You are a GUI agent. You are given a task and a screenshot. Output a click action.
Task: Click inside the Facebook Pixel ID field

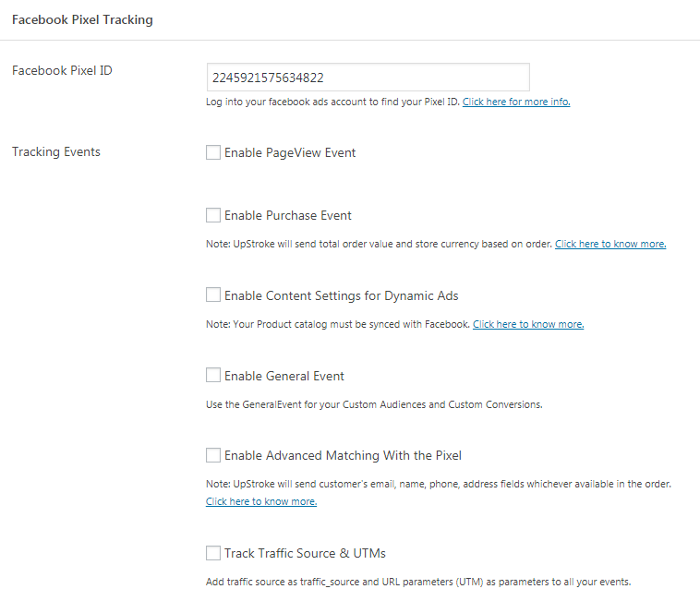coord(368,78)
